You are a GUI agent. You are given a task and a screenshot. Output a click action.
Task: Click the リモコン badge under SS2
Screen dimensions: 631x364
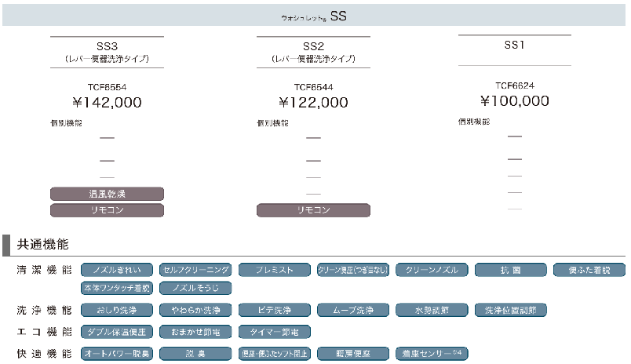313,210
